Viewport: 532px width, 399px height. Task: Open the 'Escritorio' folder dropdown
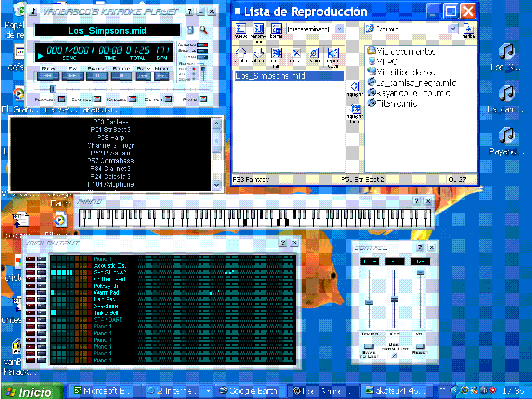click(x=453, y=29)
